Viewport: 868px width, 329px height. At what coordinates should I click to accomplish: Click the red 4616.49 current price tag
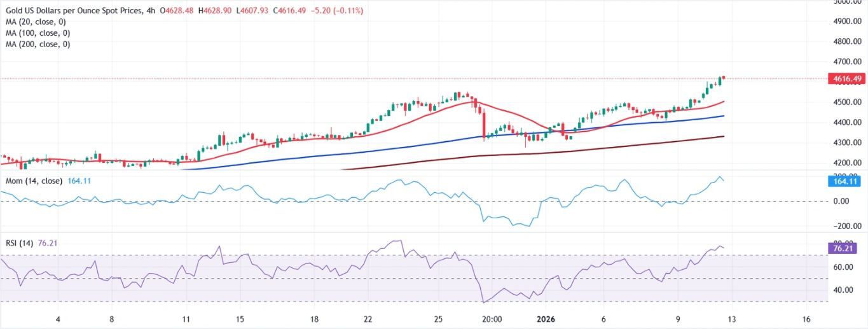coord(846,78)
